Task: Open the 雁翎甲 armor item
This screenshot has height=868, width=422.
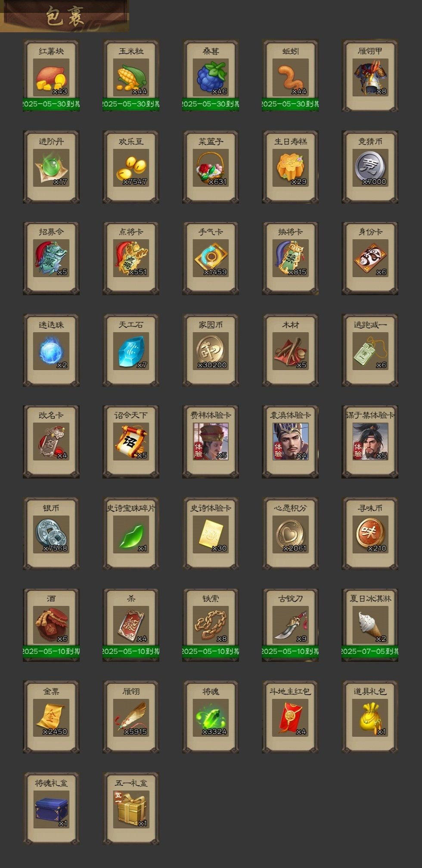Action: click(370, 75)
